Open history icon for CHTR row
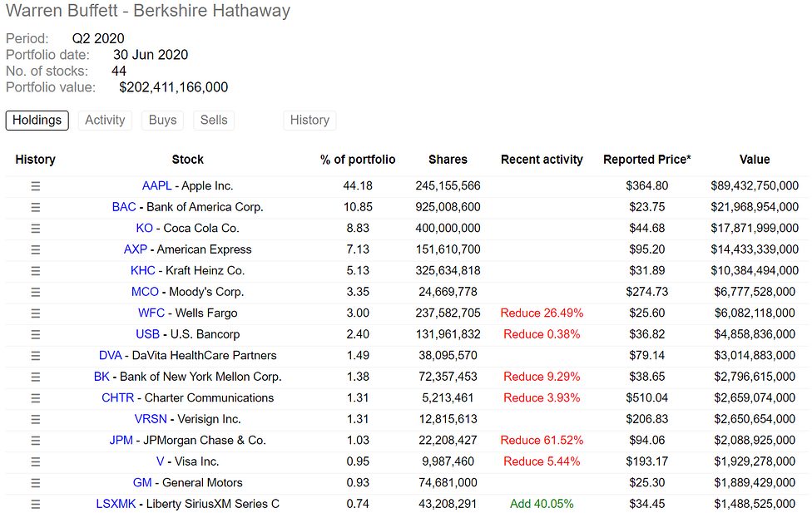This screenshot has height=513, width=812. pyautogui.click(x=35, y=398)
